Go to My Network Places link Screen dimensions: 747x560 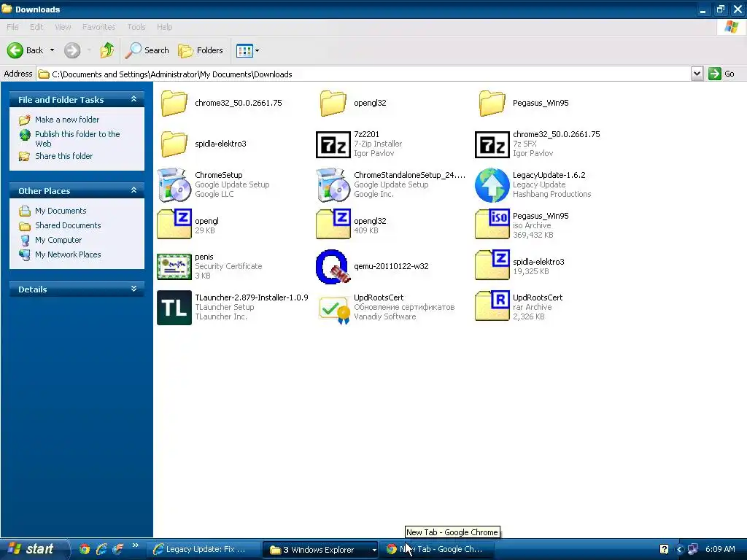(x=68, y=254)
